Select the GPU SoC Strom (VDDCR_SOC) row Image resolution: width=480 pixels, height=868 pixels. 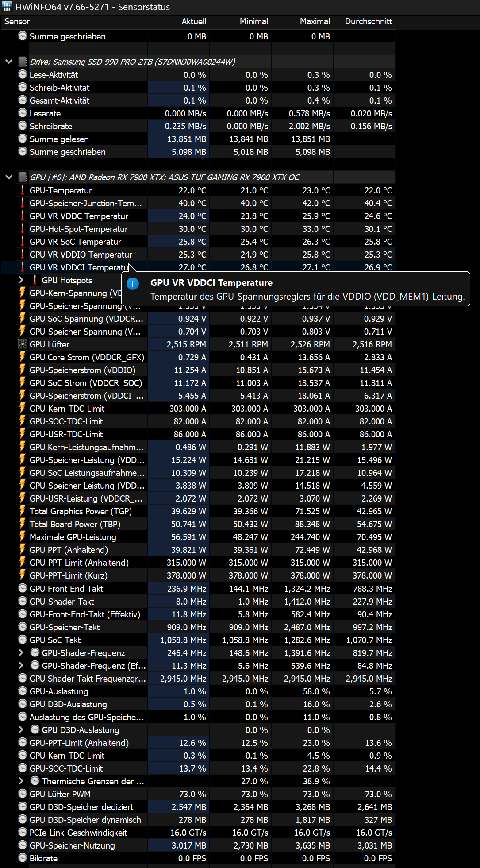(x=197, y=383)
